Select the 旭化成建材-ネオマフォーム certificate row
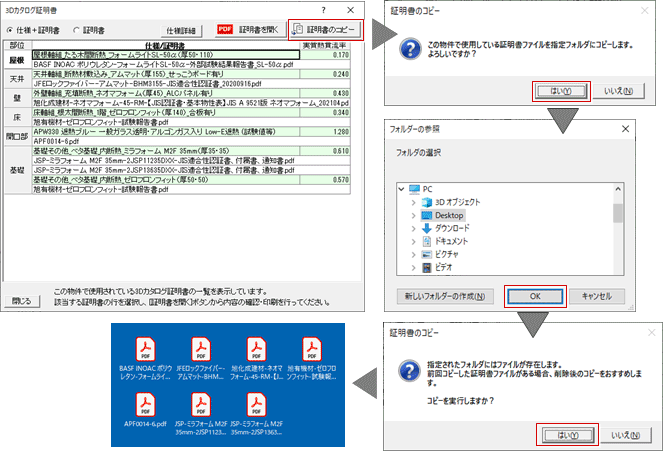663x451 pixels. coord(191,103)
